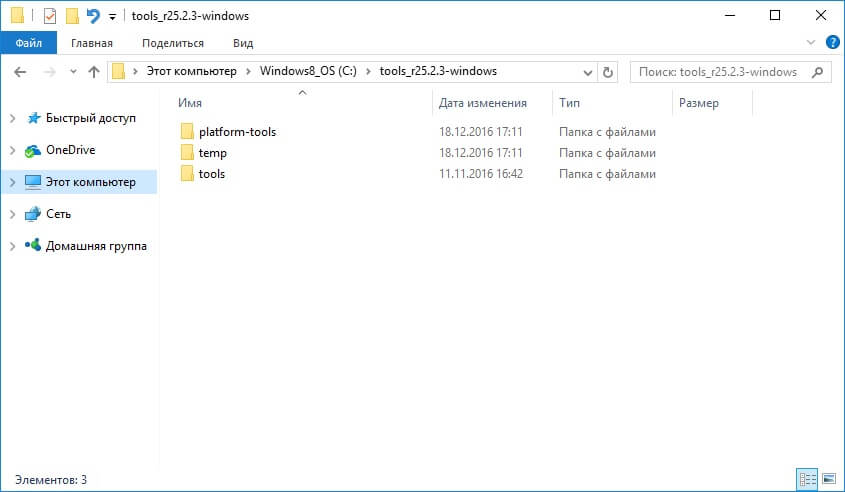Switch to the large thumbnails view layout
This screenshot has height=492, width=845.
pos(829,479)
